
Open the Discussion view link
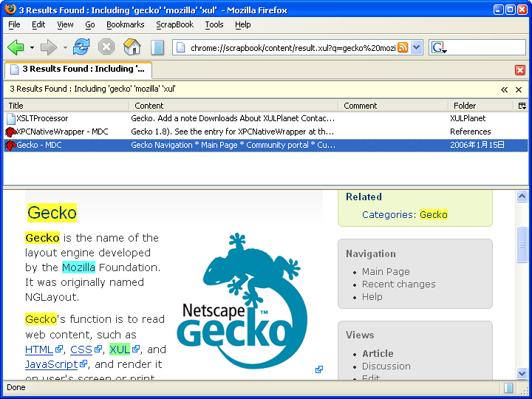click(x=386, y=366)
